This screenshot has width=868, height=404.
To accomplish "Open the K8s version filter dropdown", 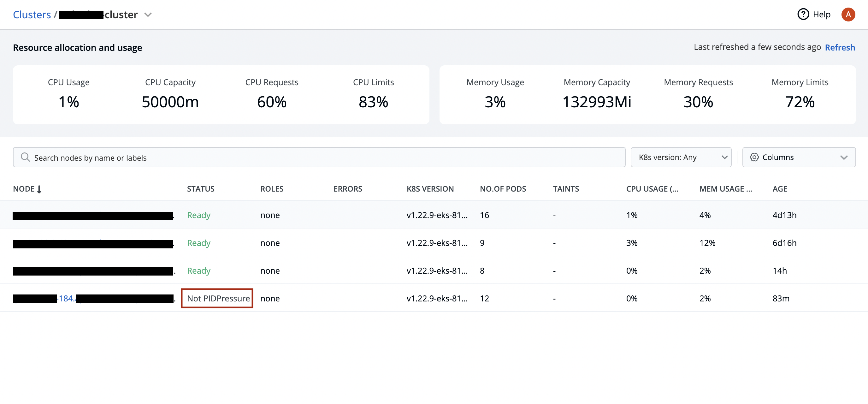I will 681,157.
